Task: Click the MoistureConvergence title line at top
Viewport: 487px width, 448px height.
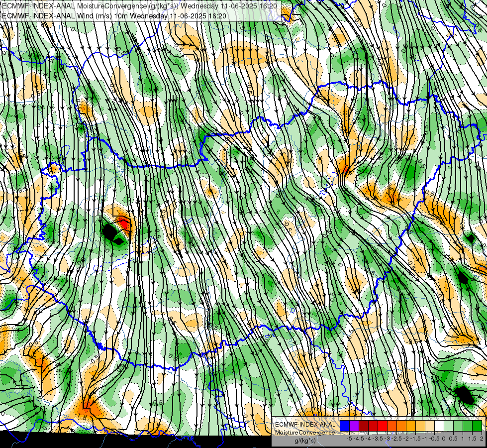Action: click(x=140, y=6)
